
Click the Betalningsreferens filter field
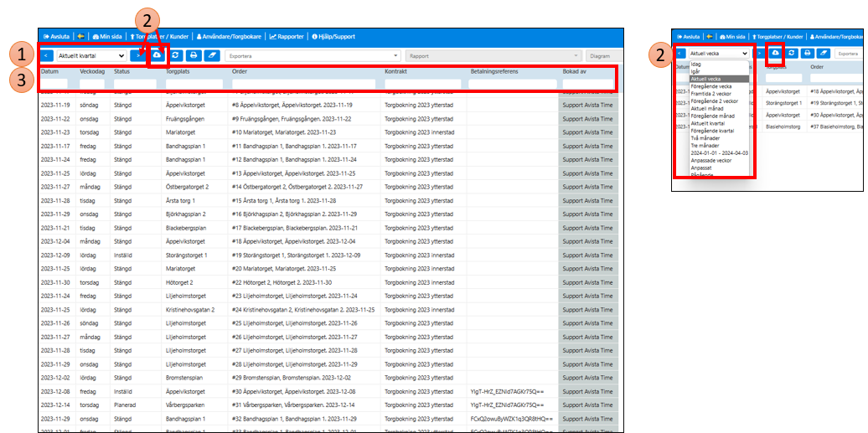pos(513,84)
